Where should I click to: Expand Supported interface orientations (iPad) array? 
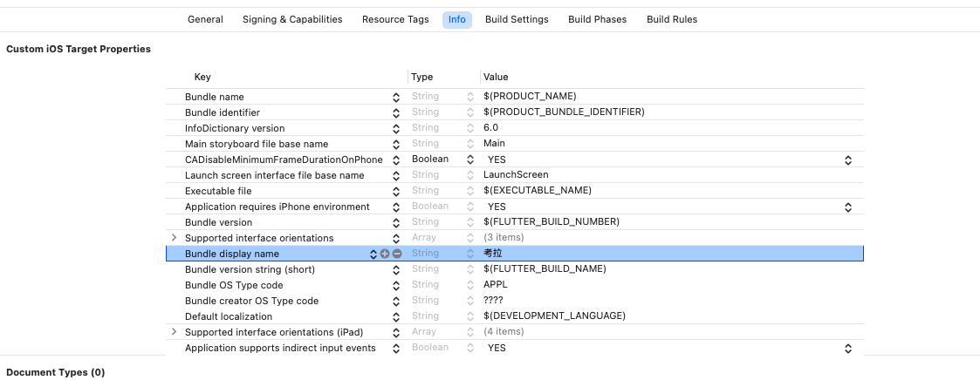(x=174, y=332)
